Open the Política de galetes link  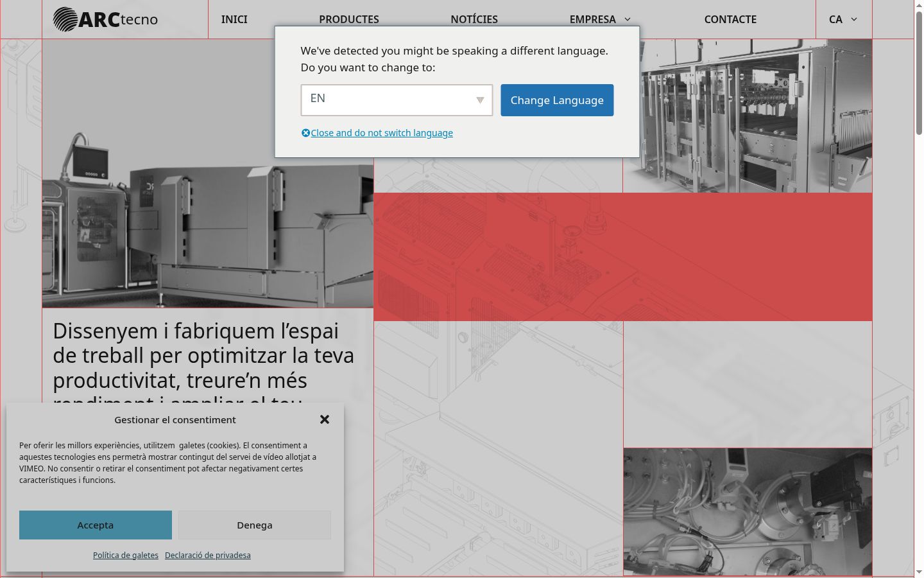coord(126,555)
